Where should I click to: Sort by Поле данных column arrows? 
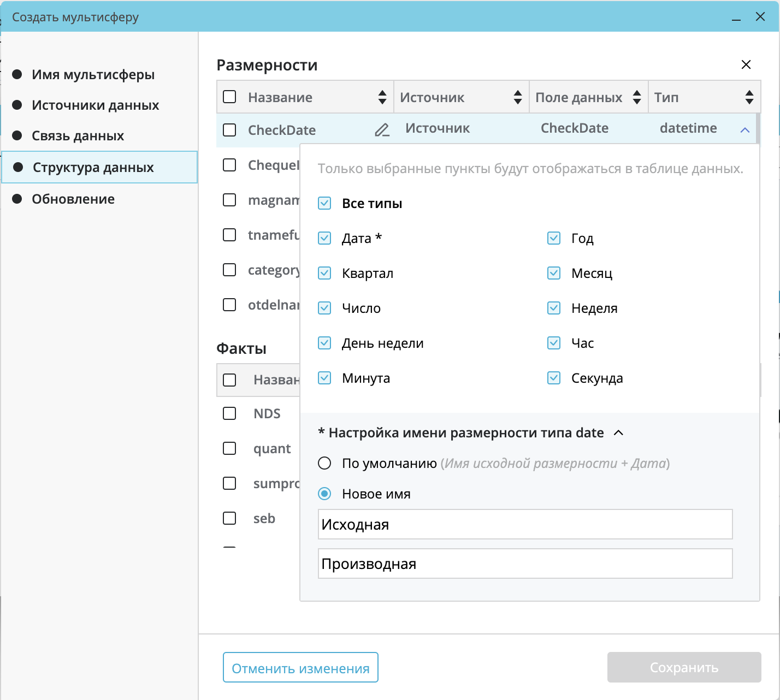637,97
